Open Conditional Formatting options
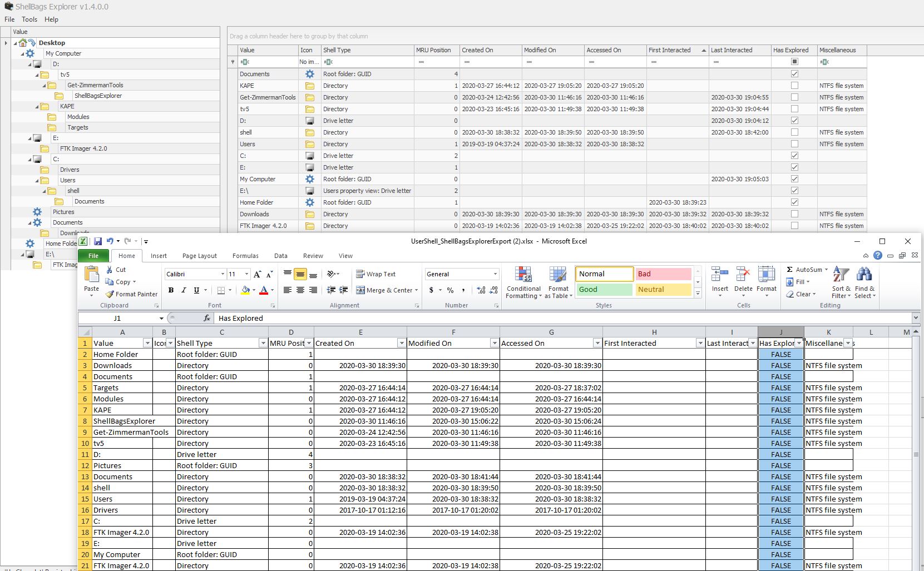Viewport: 924px width, 571px height. (x=523, y=282)
